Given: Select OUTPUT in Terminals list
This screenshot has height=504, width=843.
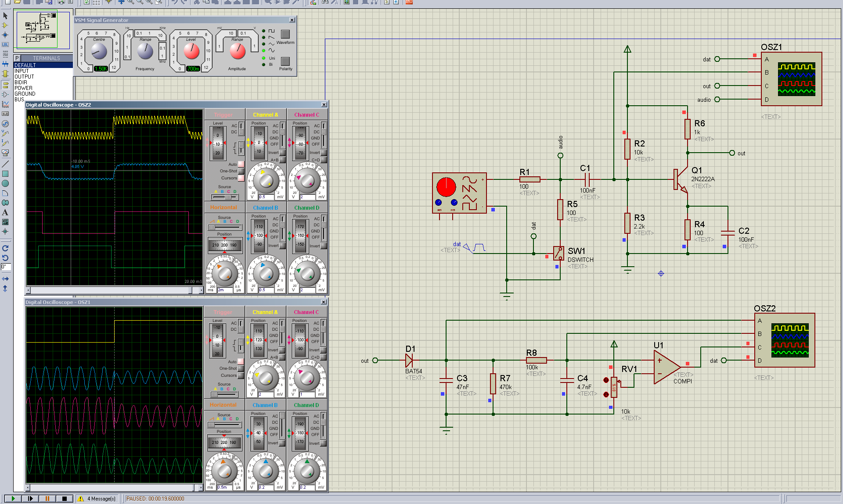Looking at the screenshot, I should [x=43, y=76].
